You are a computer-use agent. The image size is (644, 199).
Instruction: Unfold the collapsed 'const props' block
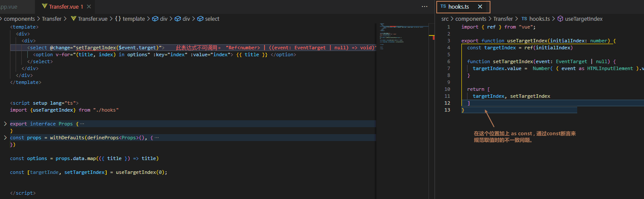(x=5, y=138)
